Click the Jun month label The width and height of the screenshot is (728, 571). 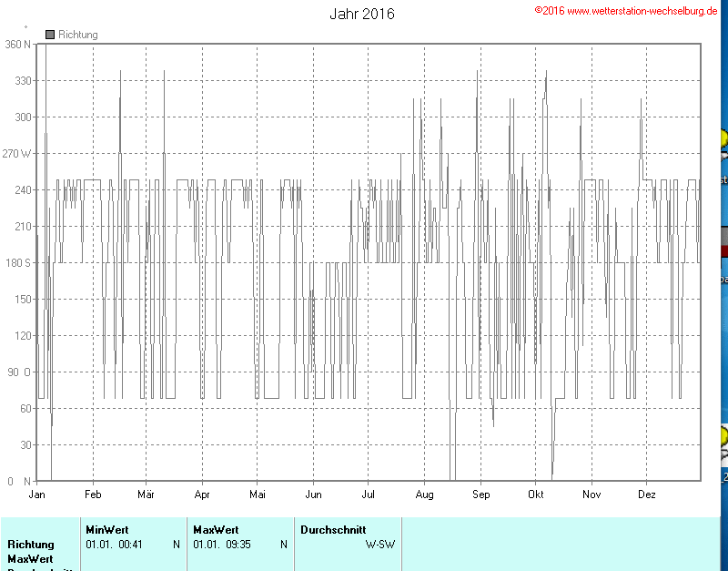tap(313, 495)
